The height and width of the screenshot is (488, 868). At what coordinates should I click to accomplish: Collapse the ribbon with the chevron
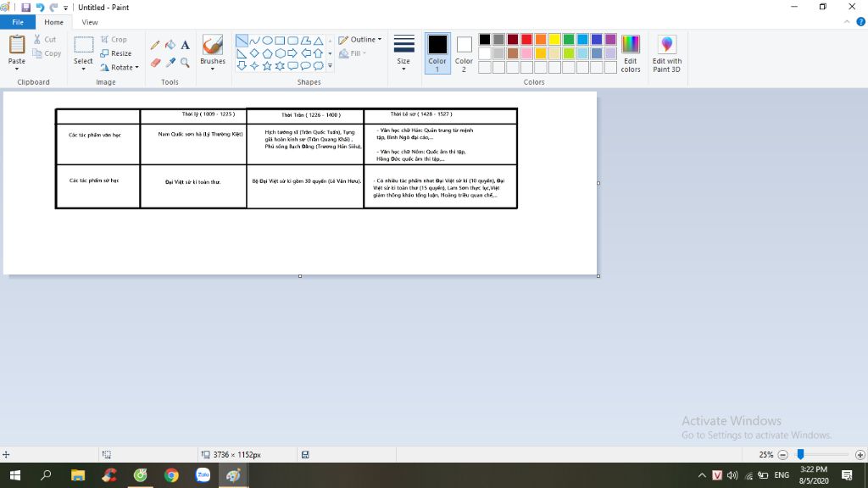point(847,22)
